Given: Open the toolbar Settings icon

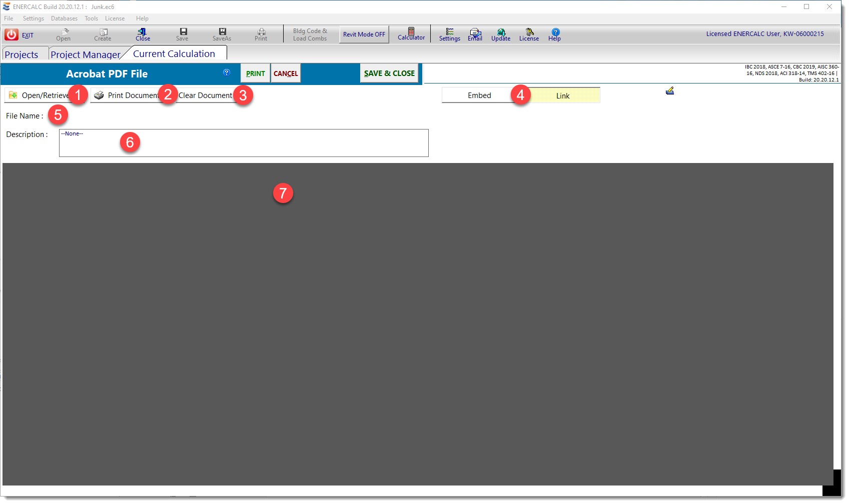Looking at the screenshot, I should [x=449, y=34].
